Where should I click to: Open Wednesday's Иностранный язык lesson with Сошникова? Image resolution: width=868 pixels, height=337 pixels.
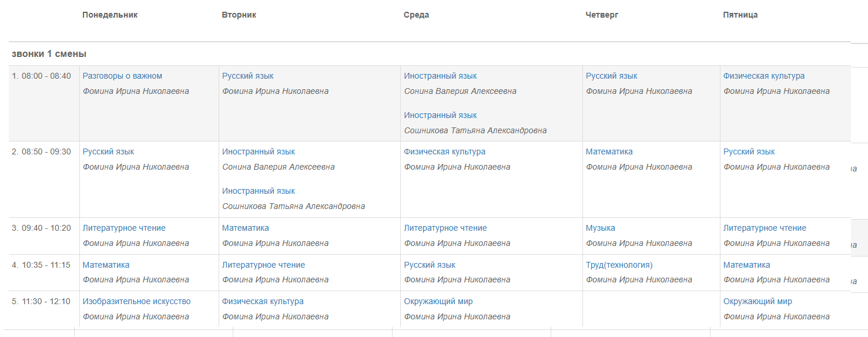440,115
